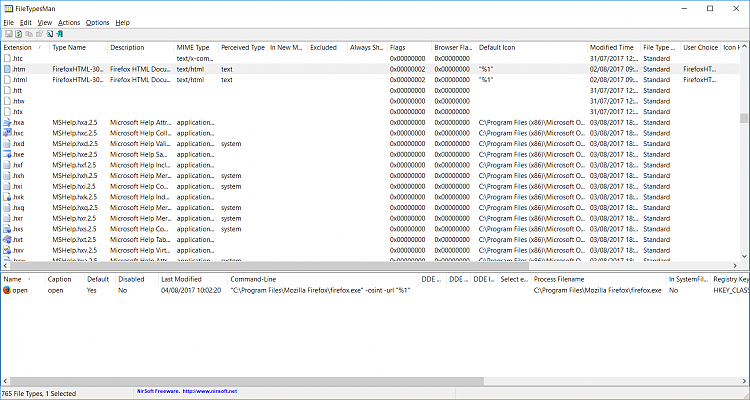Select the .hxc file type icon
Viewport: 750px width, 400px height.
point(8,133)
